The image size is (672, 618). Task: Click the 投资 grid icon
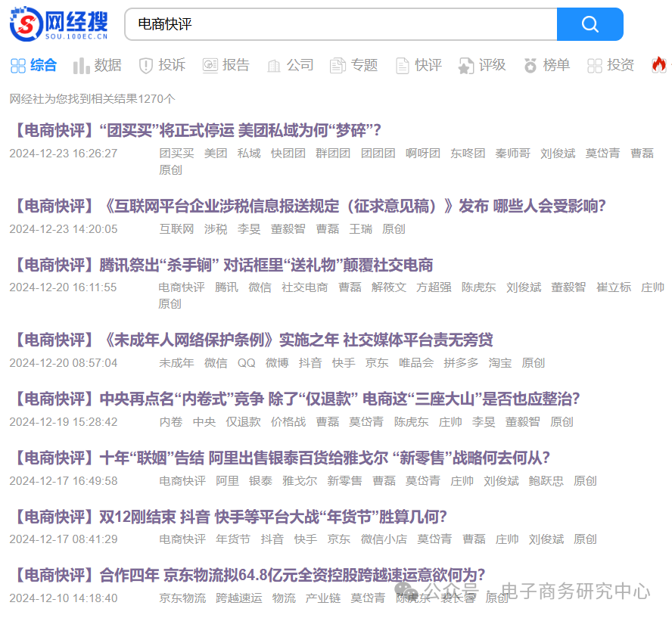tap(596, 64)
